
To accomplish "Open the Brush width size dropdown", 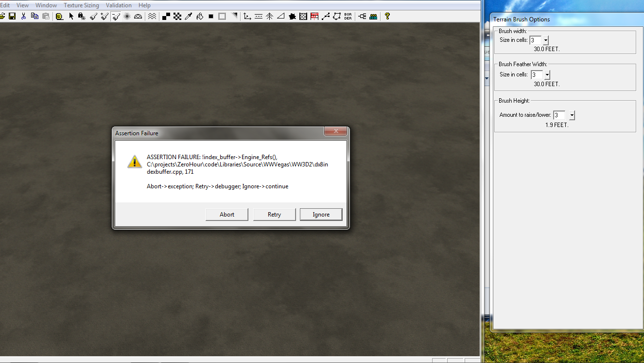I will pyautogui.click(x=545, y=40).
